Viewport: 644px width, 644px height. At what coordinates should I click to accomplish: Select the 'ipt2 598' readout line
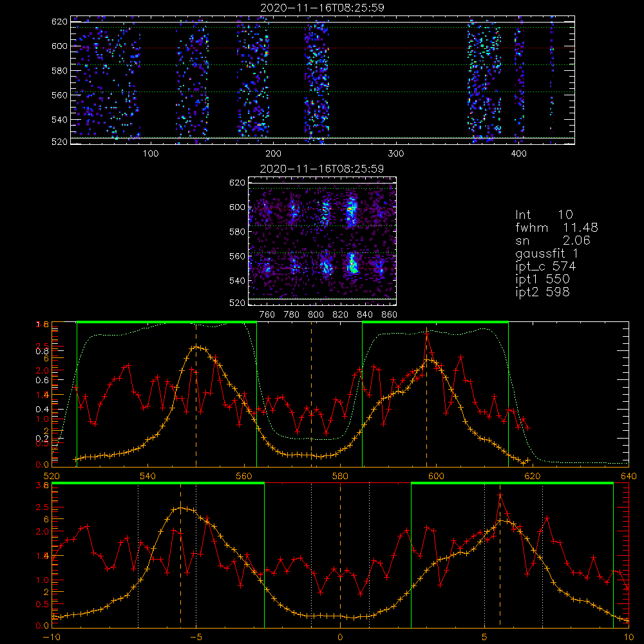click(x=542, y=292)
